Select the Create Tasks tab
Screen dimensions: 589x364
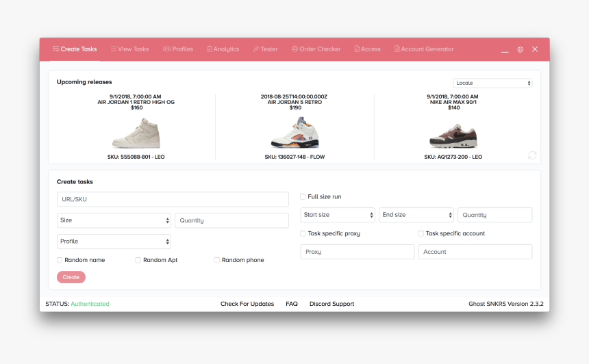point(75,49)
